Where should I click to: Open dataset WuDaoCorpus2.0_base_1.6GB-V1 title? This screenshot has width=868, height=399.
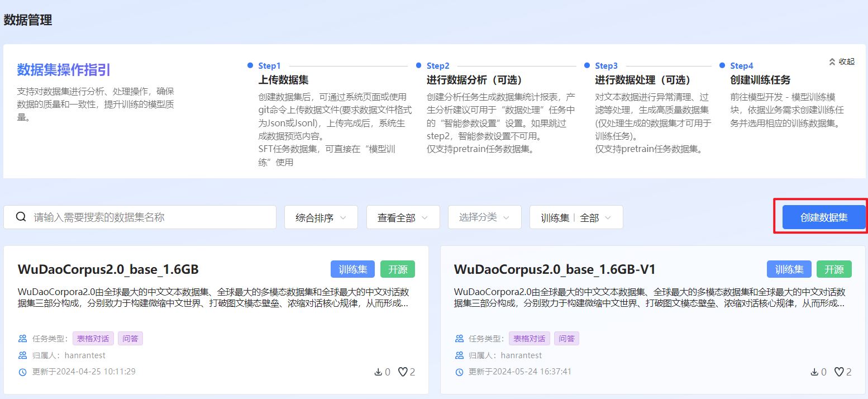555,269
